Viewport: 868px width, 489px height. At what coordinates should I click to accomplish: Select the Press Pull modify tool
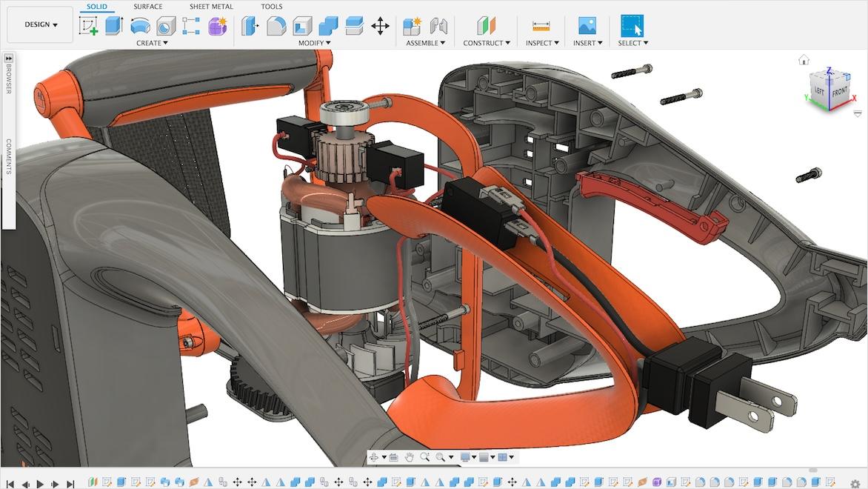250,26
